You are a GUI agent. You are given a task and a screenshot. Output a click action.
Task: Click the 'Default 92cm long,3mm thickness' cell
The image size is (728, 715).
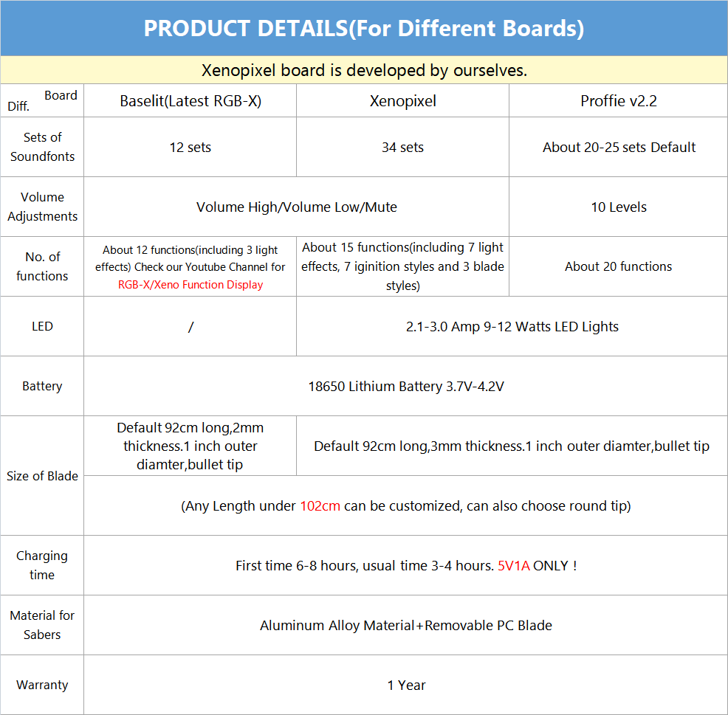(511, 446)
